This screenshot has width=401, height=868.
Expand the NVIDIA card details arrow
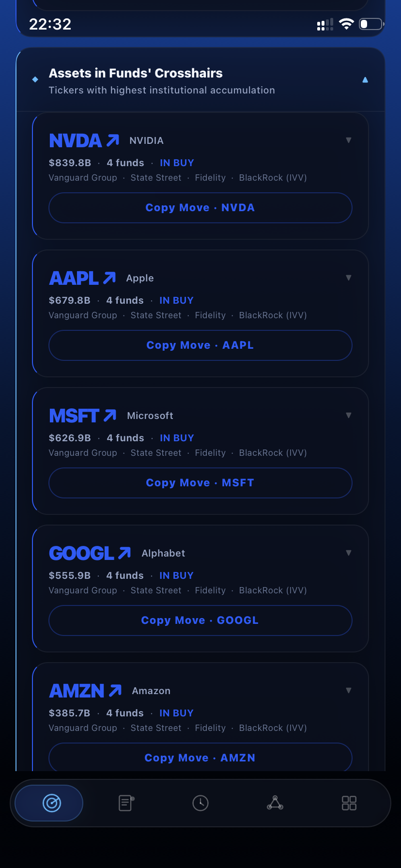(348, 140)
